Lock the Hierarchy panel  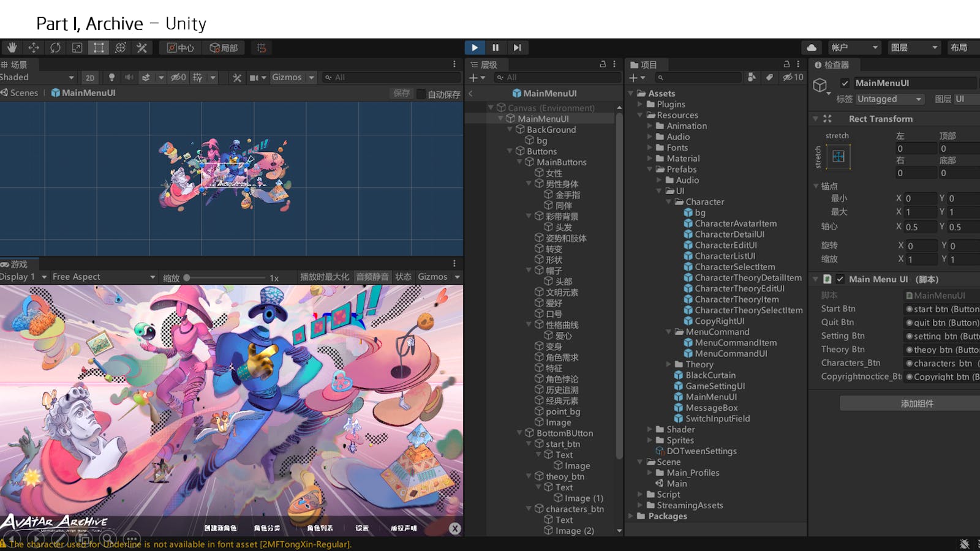coord(603,64)
